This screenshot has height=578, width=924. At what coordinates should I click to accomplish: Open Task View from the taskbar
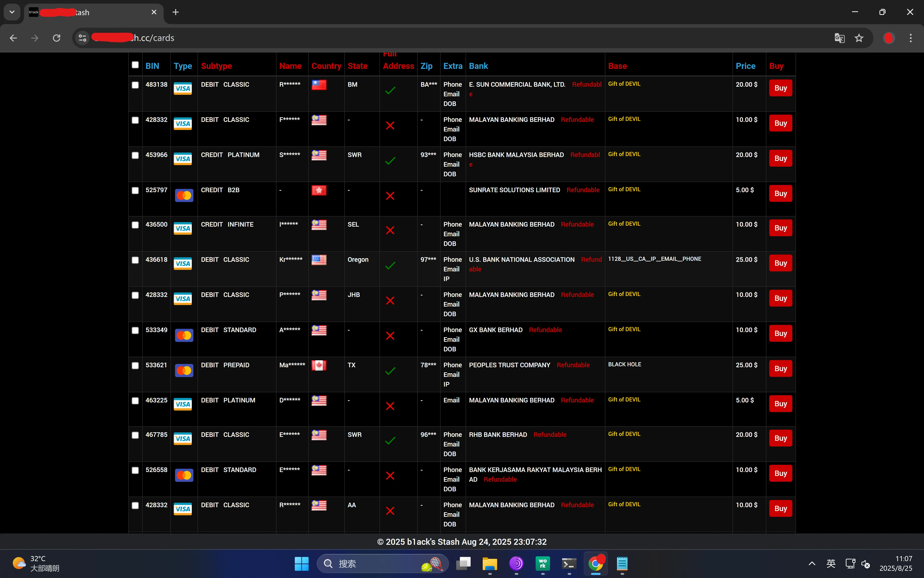click(463, 564)
